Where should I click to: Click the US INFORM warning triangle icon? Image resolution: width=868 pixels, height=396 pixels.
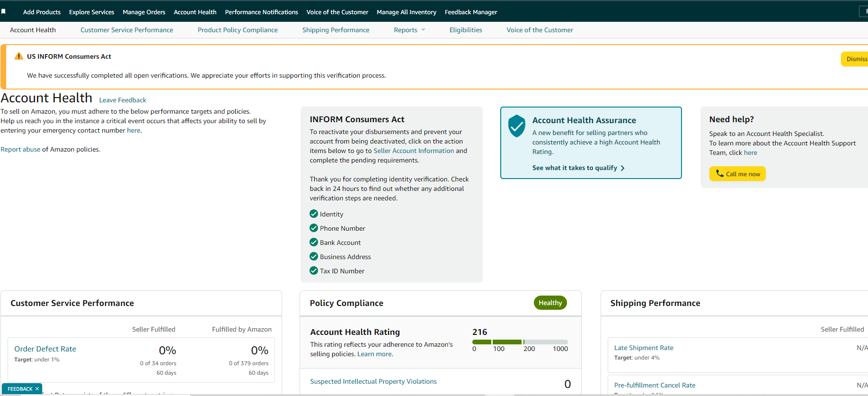[18, 56]
